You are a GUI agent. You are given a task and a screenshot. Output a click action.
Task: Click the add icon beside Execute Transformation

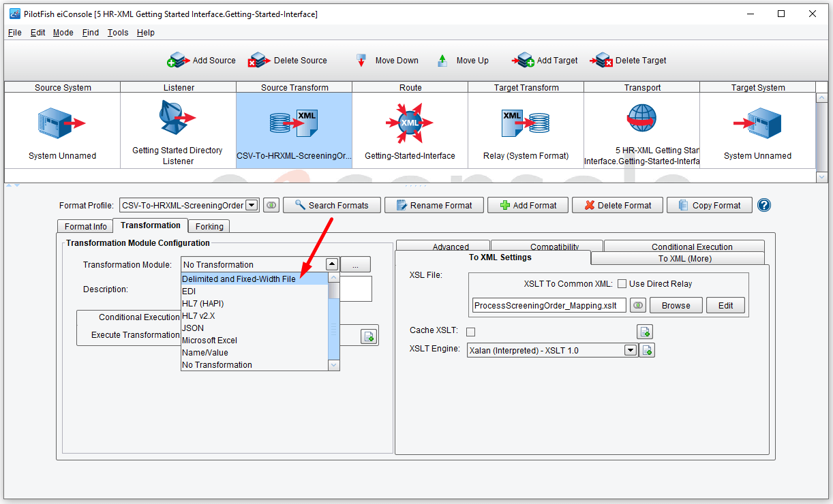tap(369, 336)
